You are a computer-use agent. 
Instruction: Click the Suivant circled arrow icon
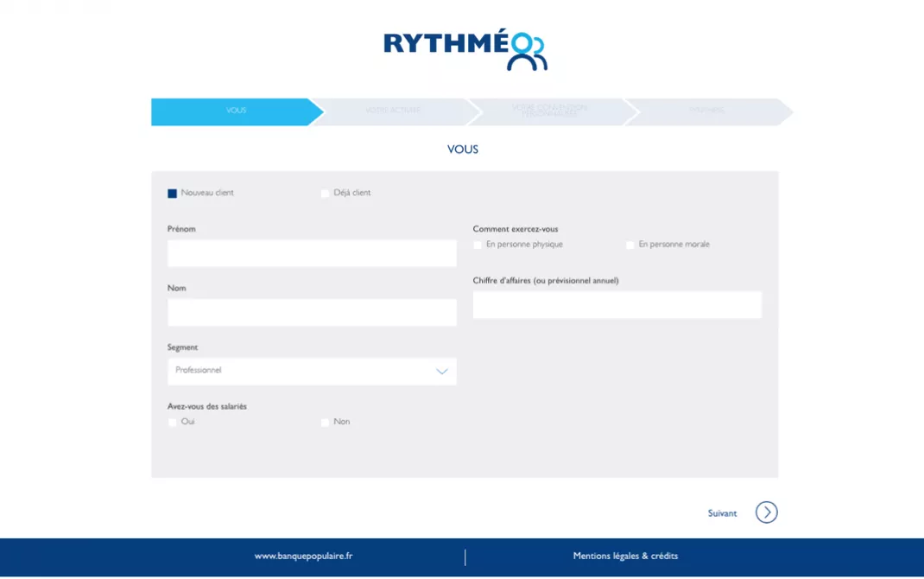(x=766, y=512)
